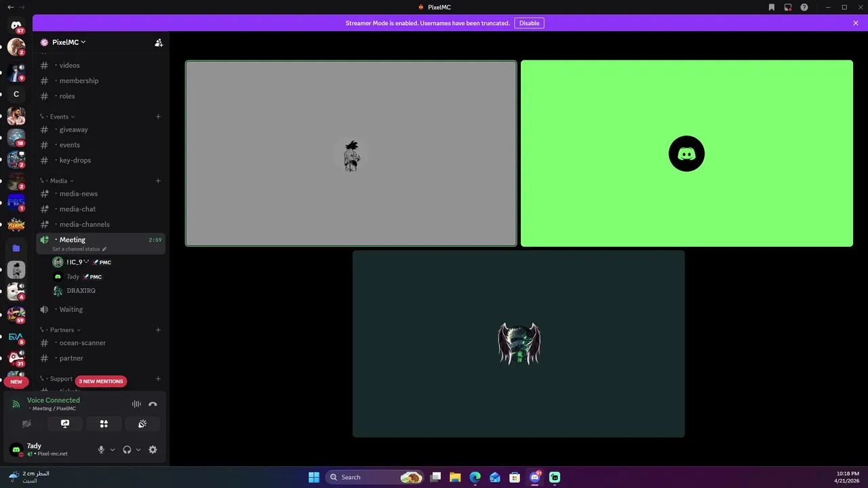The image size is (868, 488).
Task: Open the server icon with badge 59
Action: click(16, 314)
